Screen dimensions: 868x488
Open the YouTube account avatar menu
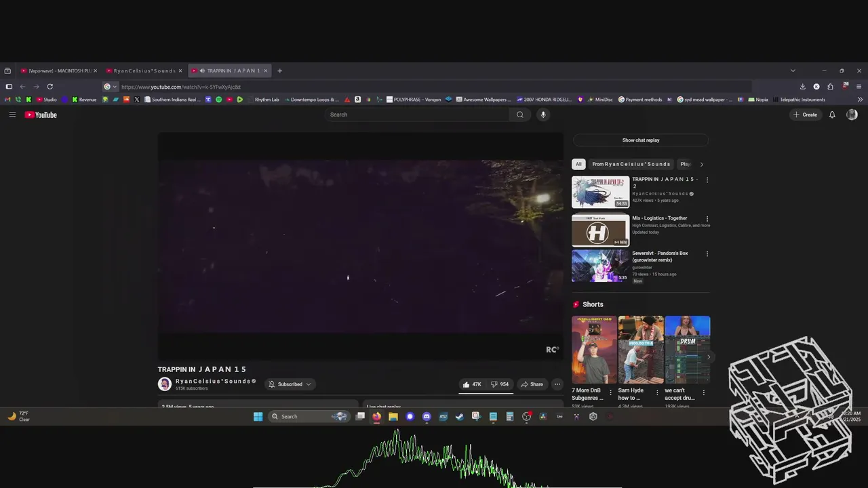click(852, 115)
